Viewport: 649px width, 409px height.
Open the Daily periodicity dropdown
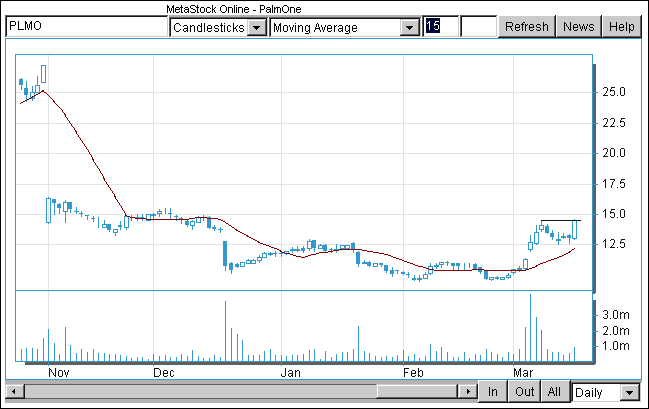(x=605, y=392)
